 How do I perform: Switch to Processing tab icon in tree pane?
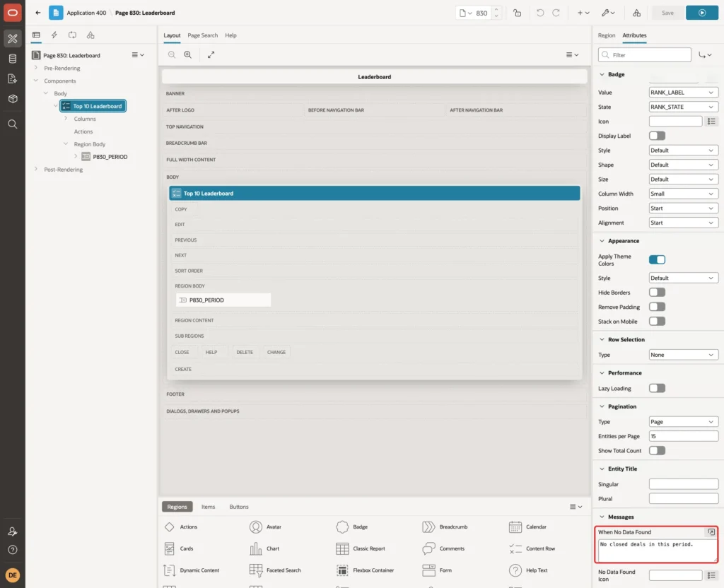(72, 35)
